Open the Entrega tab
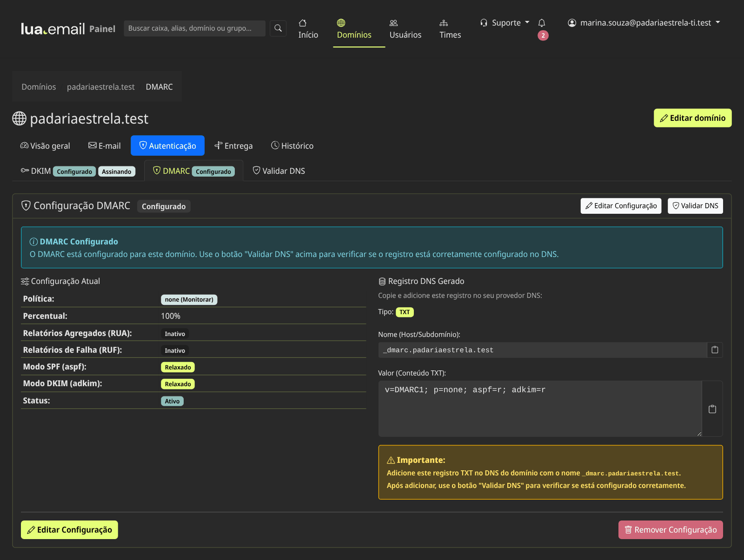744x560 pixels. point(233,146)
